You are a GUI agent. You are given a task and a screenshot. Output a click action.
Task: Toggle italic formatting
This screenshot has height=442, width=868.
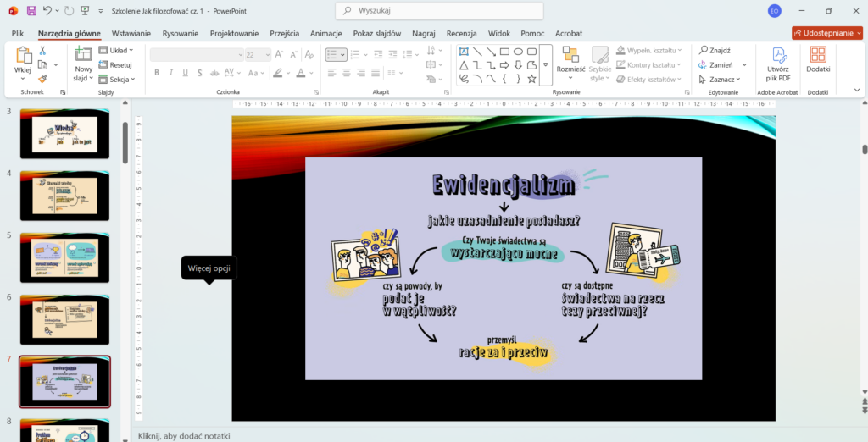point(171,73)
